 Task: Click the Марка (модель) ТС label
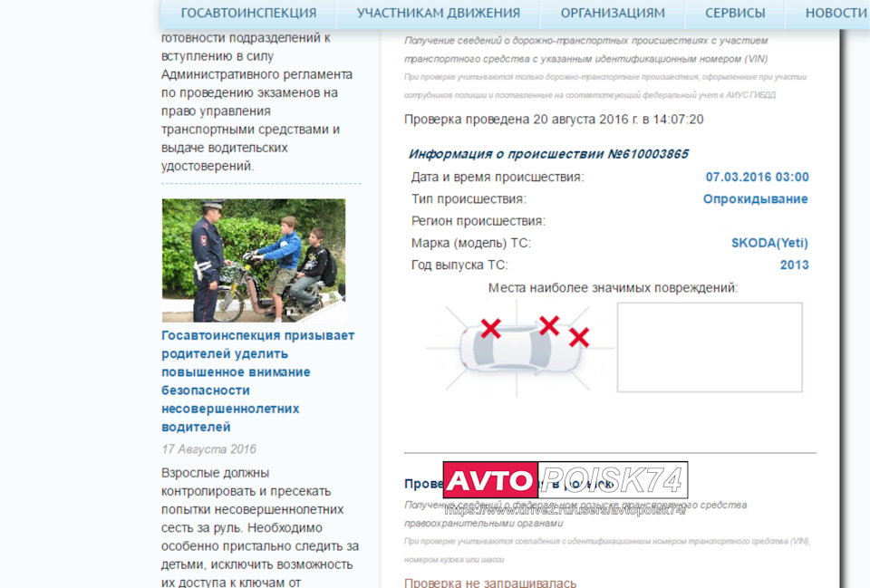471,243
